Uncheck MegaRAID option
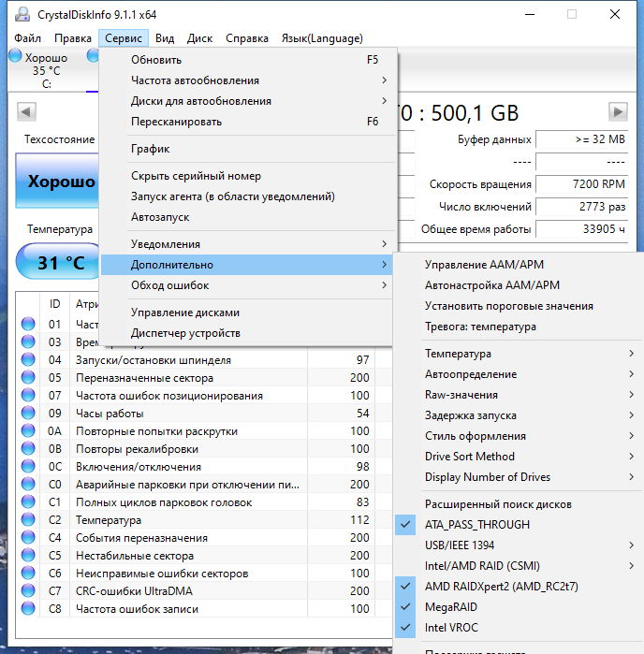The image size is (644, 654). (x=518, y=607)
